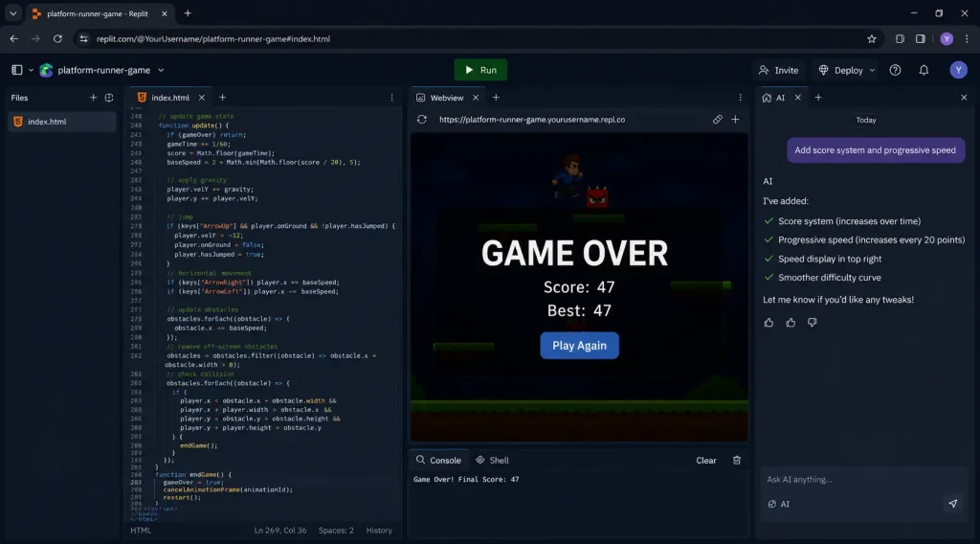Switch to the Shell tab
Viewport: 980px width, 544px height.
[493, 461]
